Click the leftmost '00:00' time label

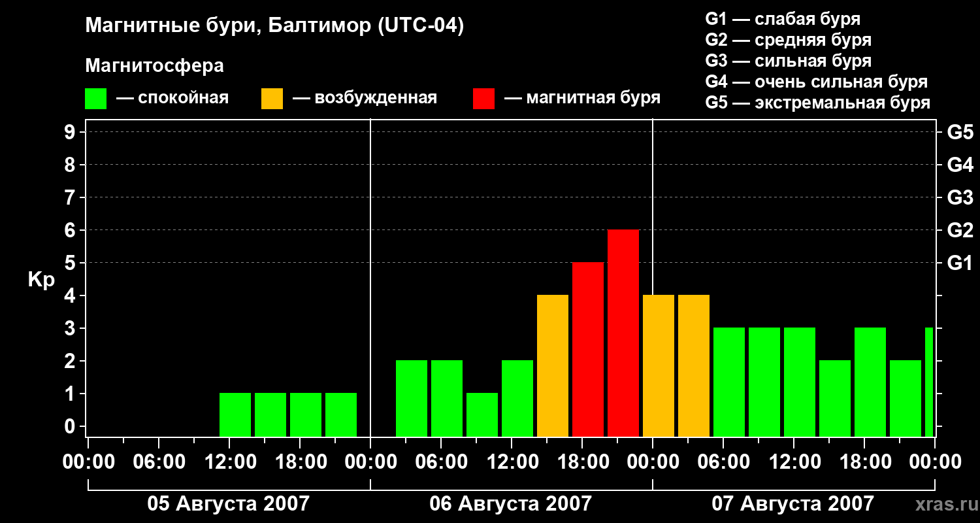pos(88,462)
